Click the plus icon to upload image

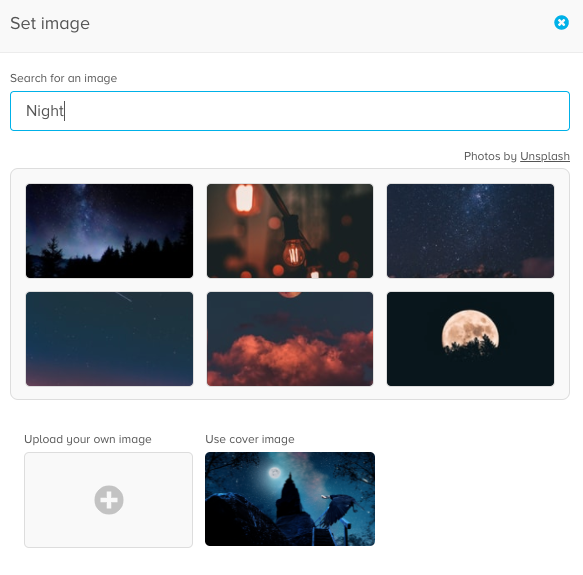tap(109, 499)
